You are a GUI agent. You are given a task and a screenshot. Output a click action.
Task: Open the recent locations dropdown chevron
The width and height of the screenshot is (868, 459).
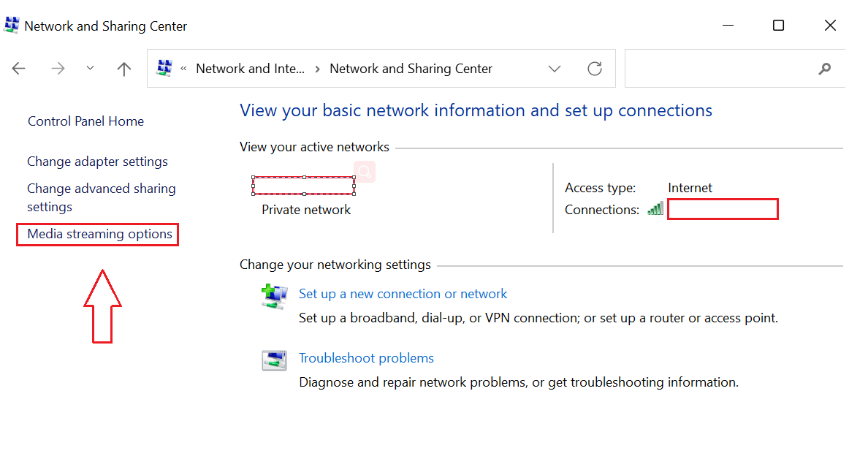tap(89, 68)
